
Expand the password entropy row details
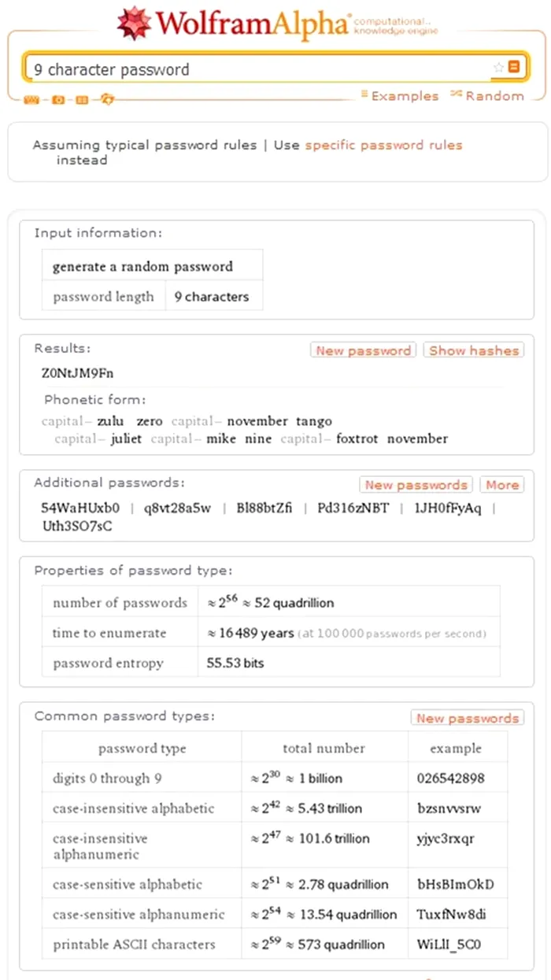click(x=119, y=663)
